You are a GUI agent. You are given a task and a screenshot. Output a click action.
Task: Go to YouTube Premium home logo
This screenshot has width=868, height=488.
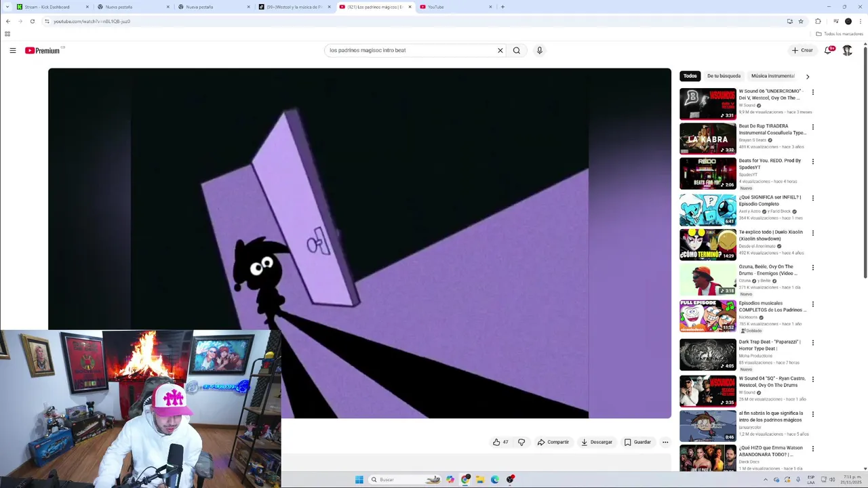click(43, 50)
